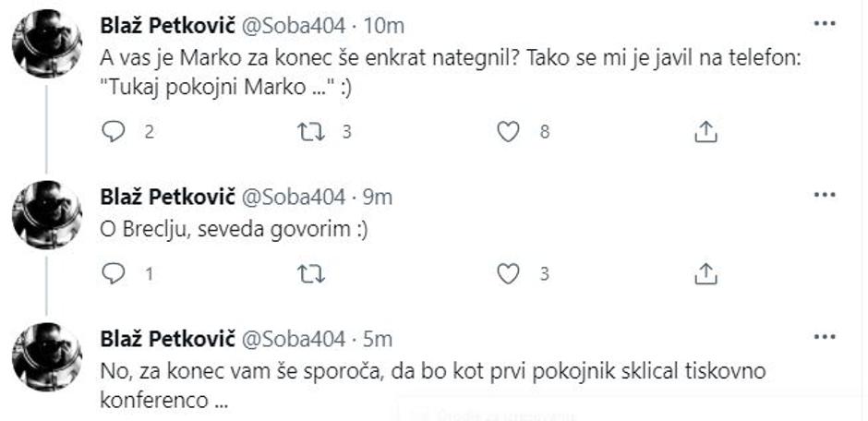Open more options on the 5m tweet
The image size is (868, 421).
pyautogui.click(x=823, y=336)
